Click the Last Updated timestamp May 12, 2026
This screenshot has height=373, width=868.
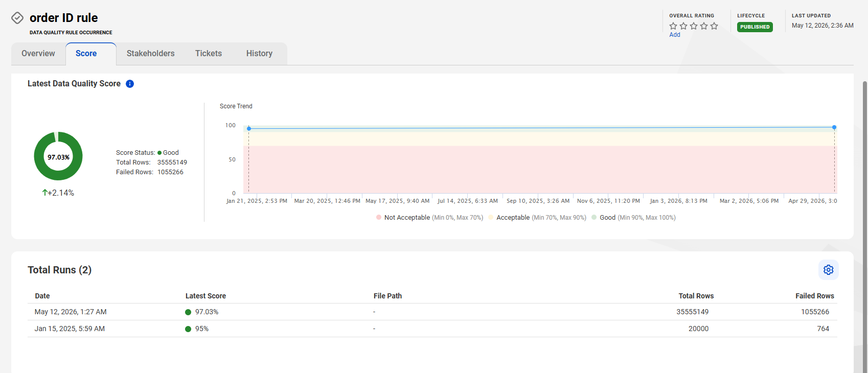click(x=823, y=26)
